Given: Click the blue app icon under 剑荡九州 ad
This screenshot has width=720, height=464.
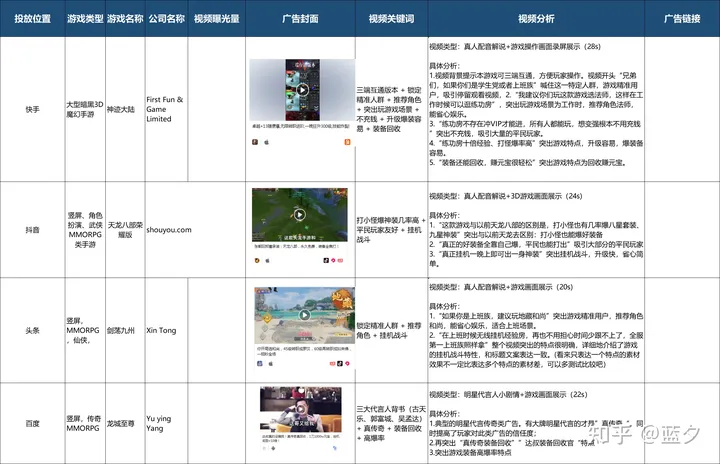Looking at the screenshot, I should tap(259, 363).
